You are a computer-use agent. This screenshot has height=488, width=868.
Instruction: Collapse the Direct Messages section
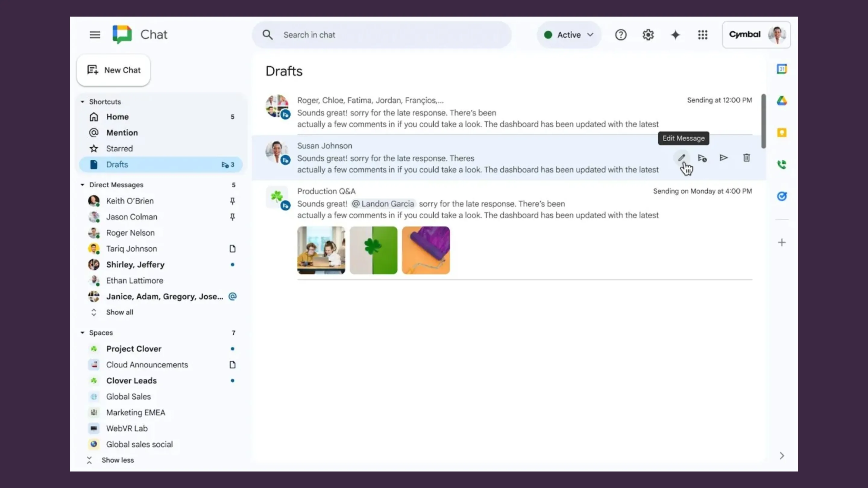click(83, 185)
